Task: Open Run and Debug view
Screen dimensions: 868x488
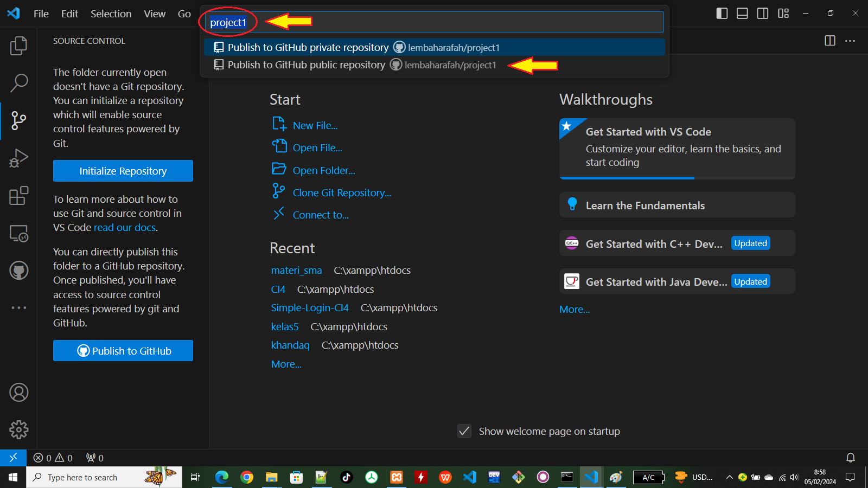Action: (18, 158)
